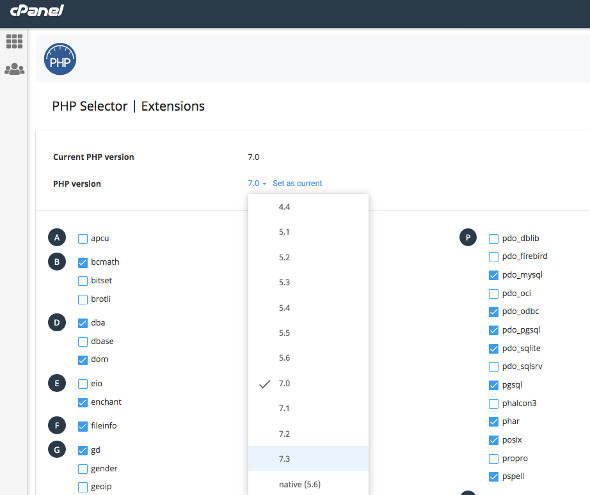Select version 5.3 in dropdown

point(308,282)
